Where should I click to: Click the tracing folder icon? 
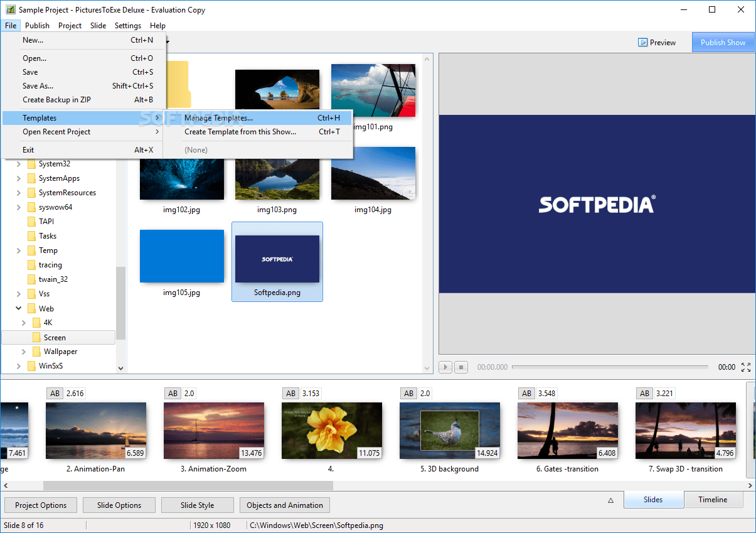pos(31,265)
